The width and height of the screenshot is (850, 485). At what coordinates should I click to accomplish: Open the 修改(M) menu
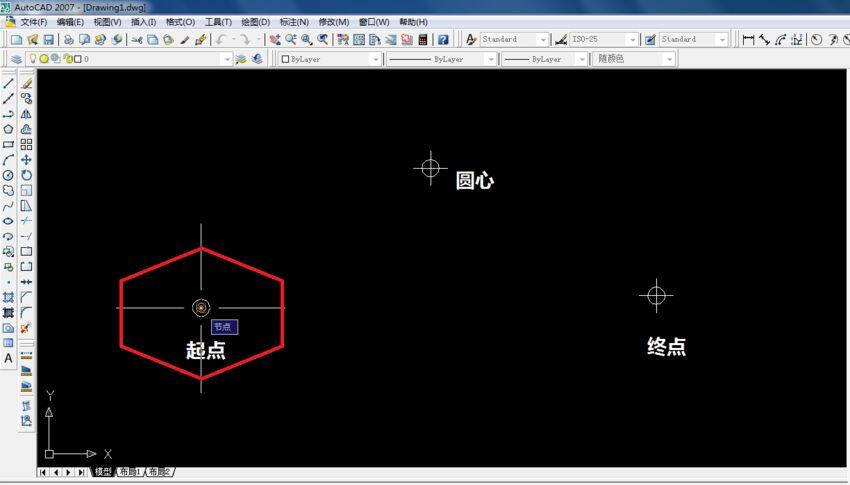click(333, 22)
